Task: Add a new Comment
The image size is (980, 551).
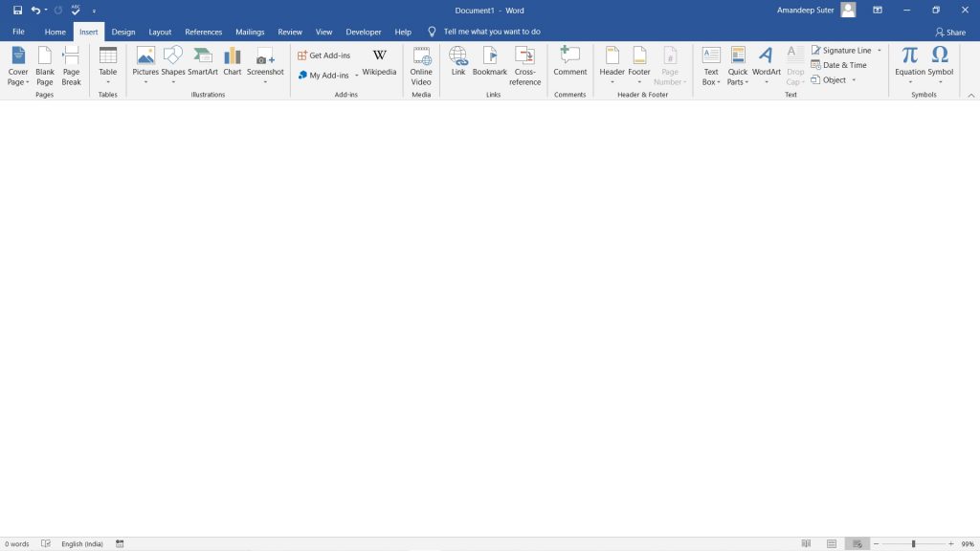Action: (x=570, y=61)
